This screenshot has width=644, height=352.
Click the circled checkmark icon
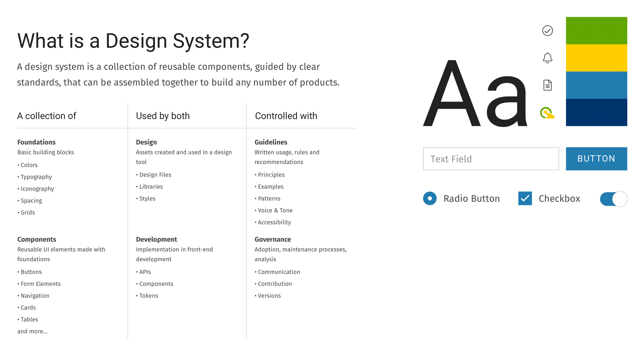547,31
